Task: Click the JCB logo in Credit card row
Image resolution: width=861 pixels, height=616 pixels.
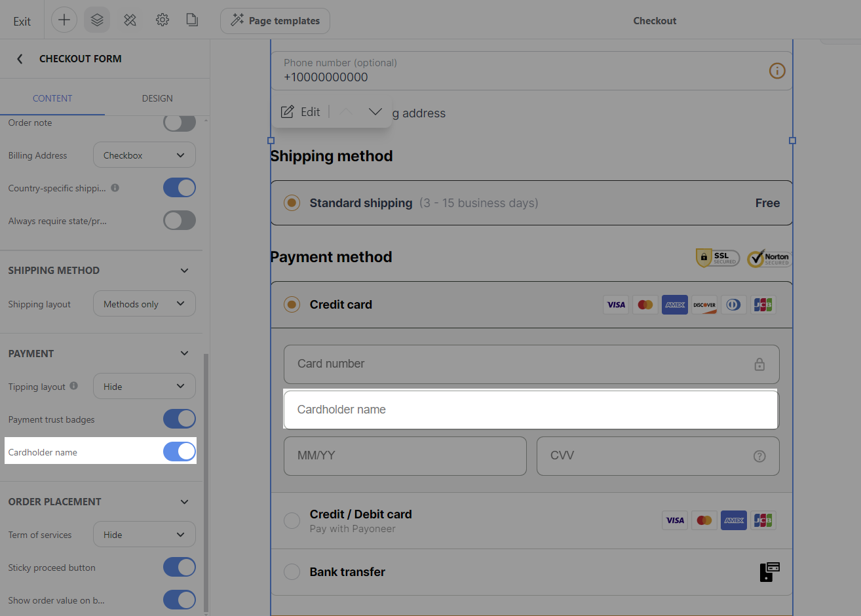Action: click(763, 305)
